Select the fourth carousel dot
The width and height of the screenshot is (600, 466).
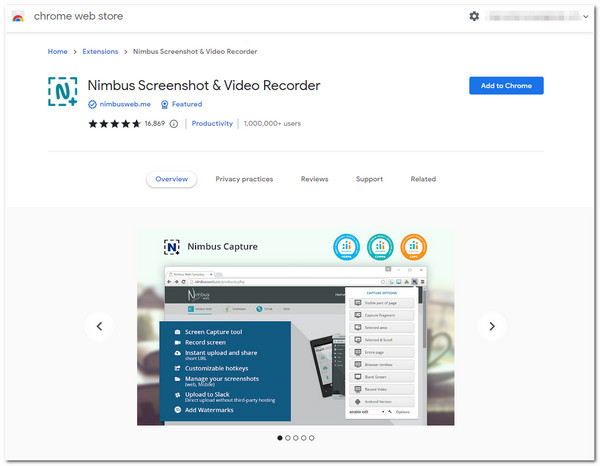tap(304, 438)
